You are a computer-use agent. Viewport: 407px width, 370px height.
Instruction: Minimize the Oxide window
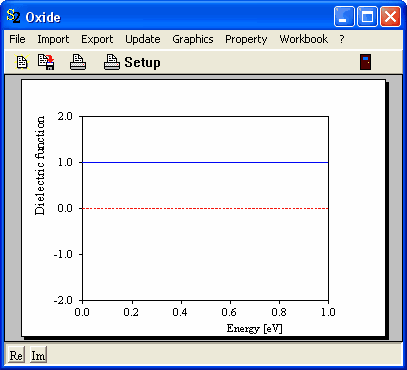pyautogui.click(x=344, y=17)
